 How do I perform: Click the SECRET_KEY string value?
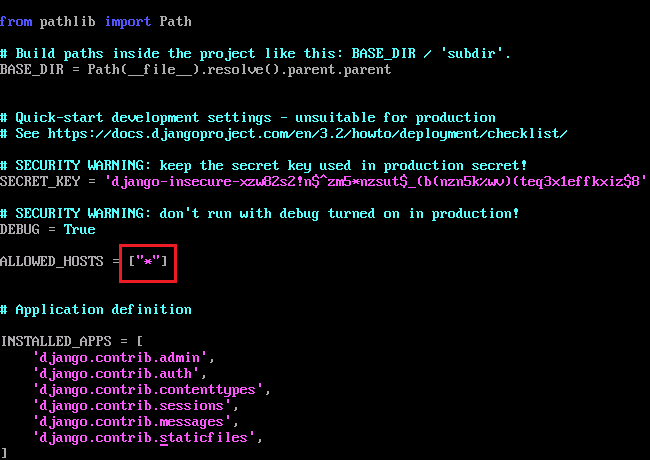point(376,181)
